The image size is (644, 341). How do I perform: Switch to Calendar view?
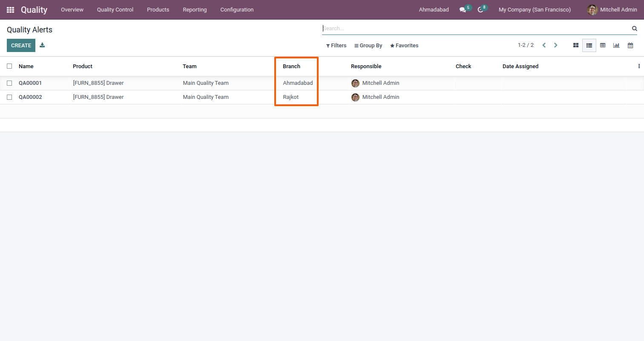[630, 45]
